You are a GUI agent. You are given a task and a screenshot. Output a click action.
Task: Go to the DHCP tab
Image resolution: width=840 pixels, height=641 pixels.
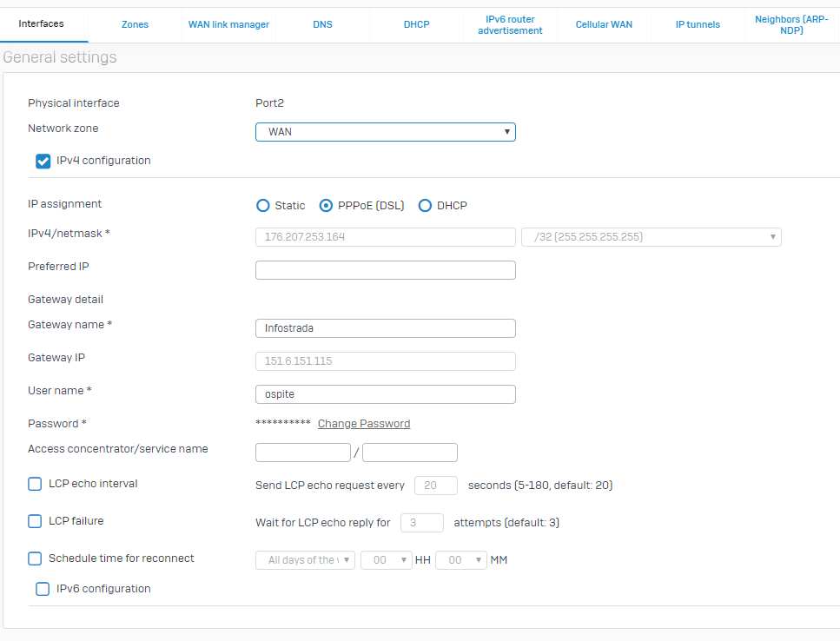(x=416, y=24)
